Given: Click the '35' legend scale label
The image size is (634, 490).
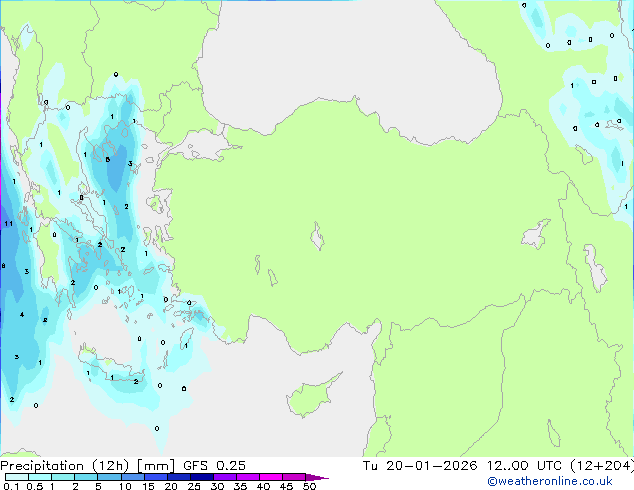Looking at the screenshot, I should tap(240, 486).
